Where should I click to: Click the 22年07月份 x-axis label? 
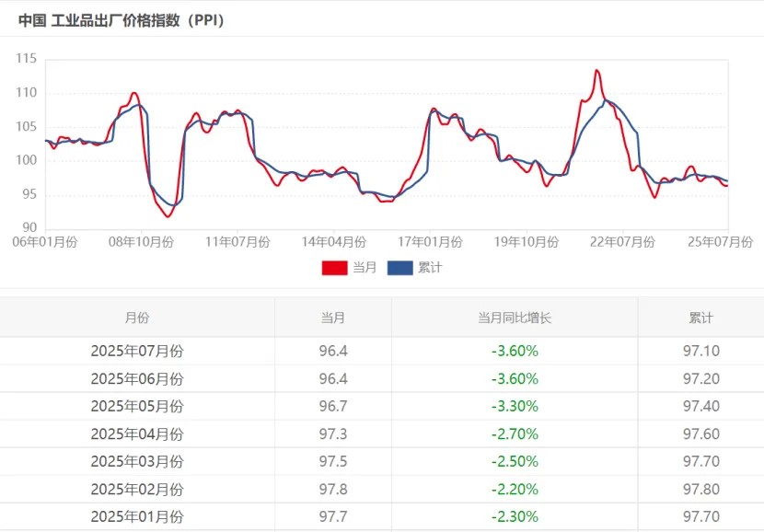click(621, 242)
